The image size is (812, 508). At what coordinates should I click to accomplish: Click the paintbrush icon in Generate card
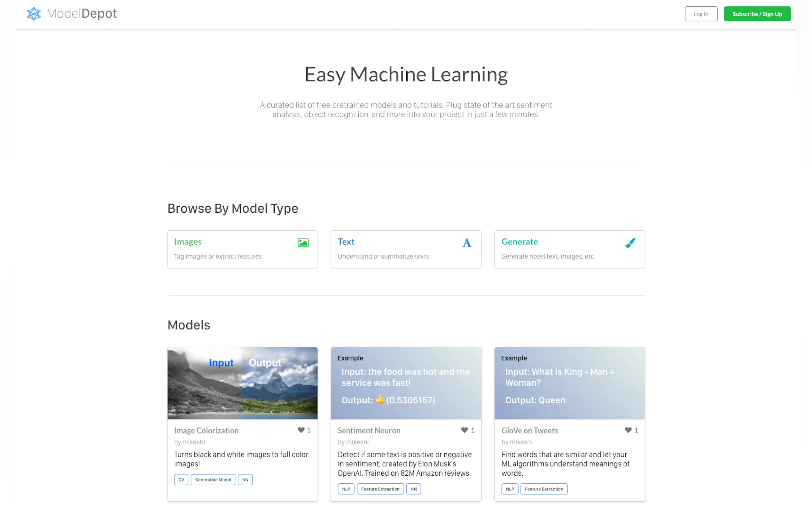[630, 242]
